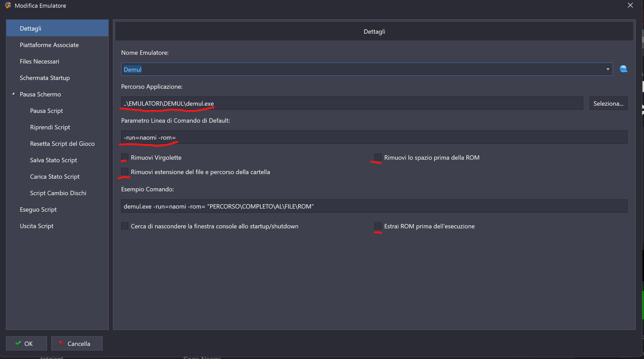Viewport: 644px width, 359px height.
Task: Click the Esempio Comando text field
Action: pos(374,206)
